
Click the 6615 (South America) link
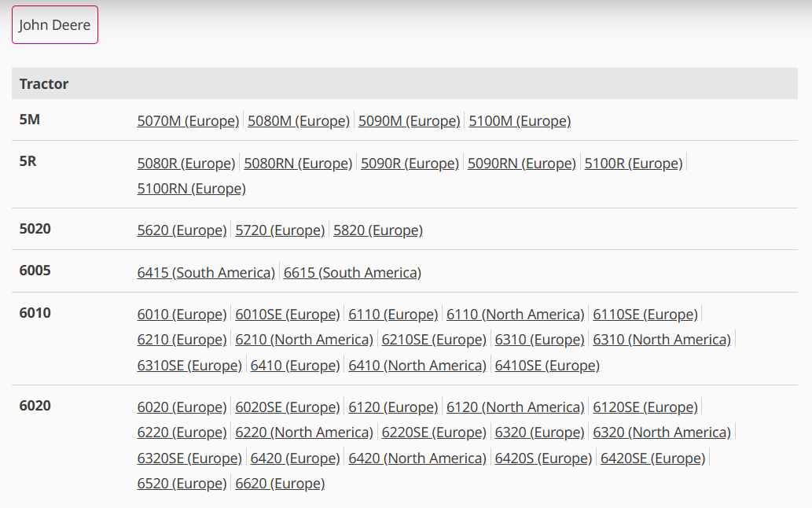pyautogui.click(x=352, y=273)
